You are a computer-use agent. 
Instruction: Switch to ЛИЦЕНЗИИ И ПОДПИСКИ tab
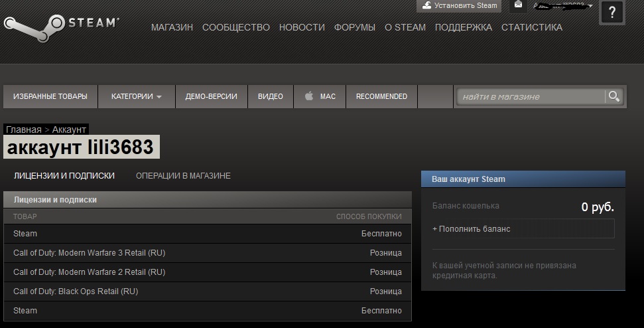coord(64,176)
